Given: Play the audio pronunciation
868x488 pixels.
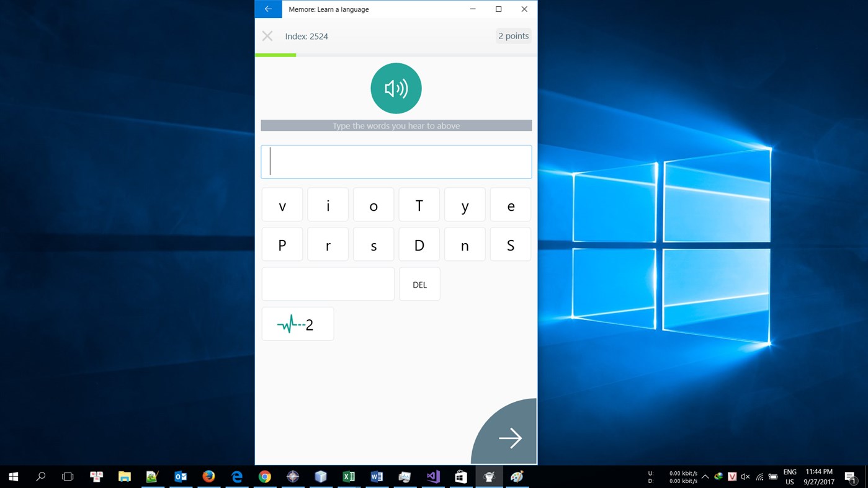Looking at the screenshot, I should click(396, 88).
